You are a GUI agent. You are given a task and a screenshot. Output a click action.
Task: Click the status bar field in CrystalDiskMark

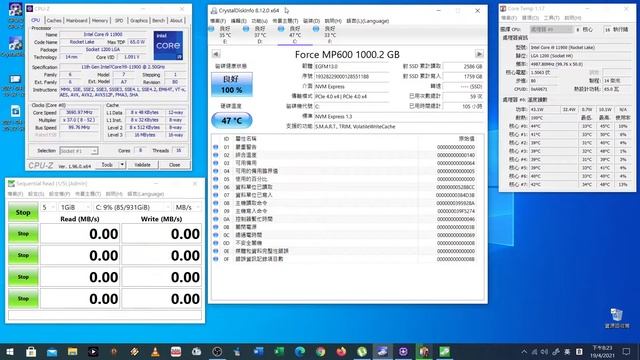tap(105, 315)
